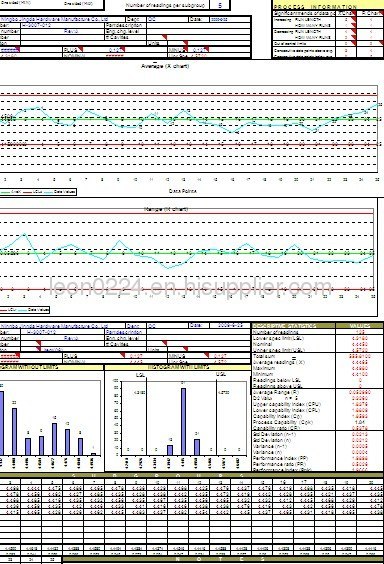Screen dimensions: 384x564
Task: Click the USL line label in the histogram
Action: coord(221,374)
